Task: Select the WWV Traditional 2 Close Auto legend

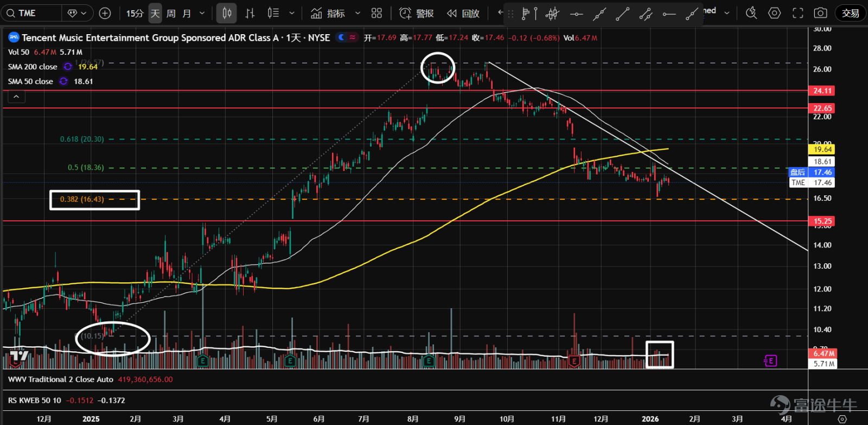Action: pos(61,379)
